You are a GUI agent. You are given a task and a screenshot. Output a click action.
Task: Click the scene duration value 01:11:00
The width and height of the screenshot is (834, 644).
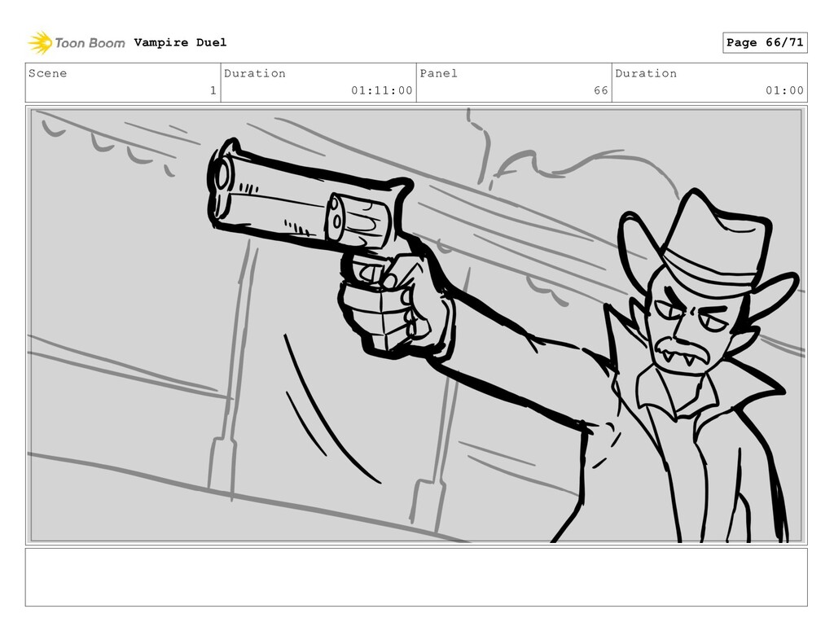click(x=381, y=90)
